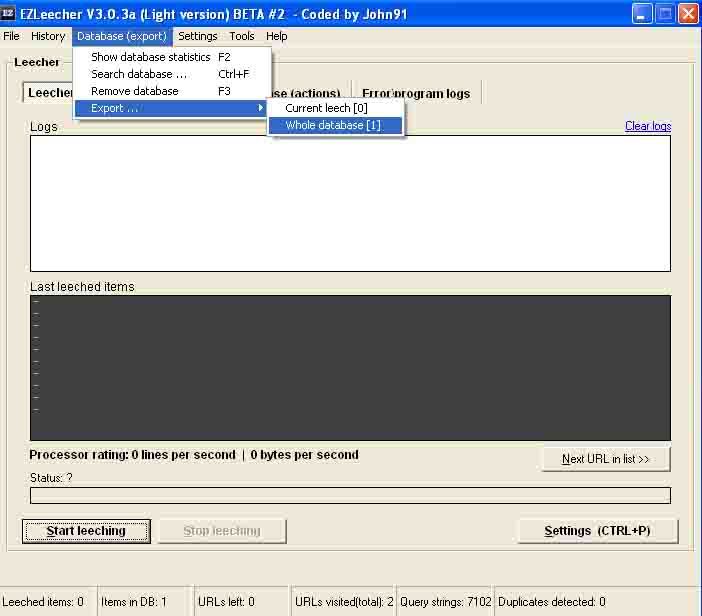Screen dimensions: 702x616
Task: Click 'URLs visited(total): 2' status entry
Action: pyautogui.click(x=344, y=602)
